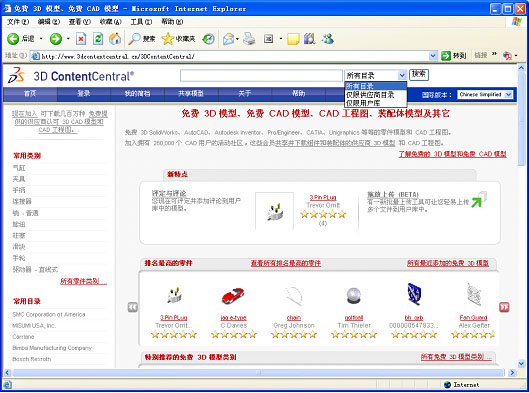This screenshot has height=393, width=529.
Task: Click the Refresh page icon
Action: point(98,39)
